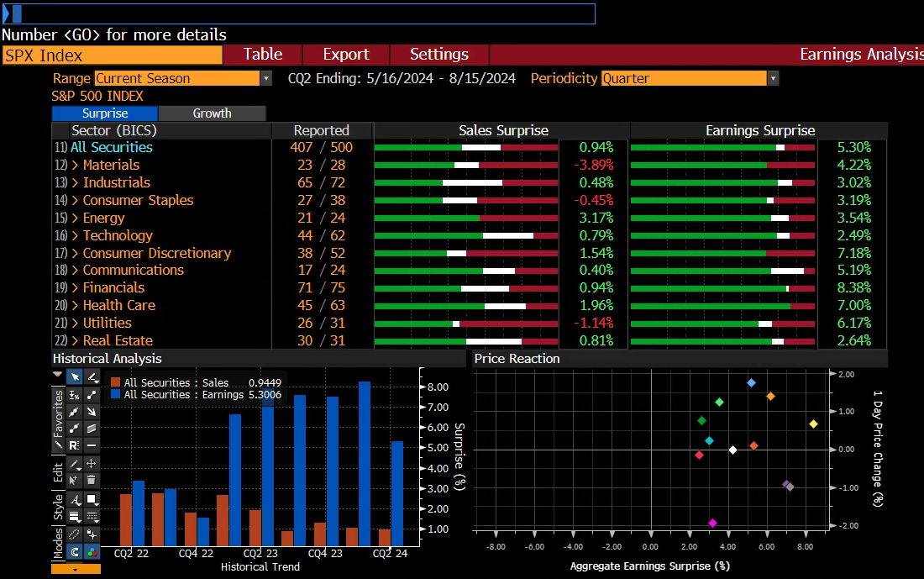Select the regression R tool
This screenshot has height=579, width=924.
[74, 445]
